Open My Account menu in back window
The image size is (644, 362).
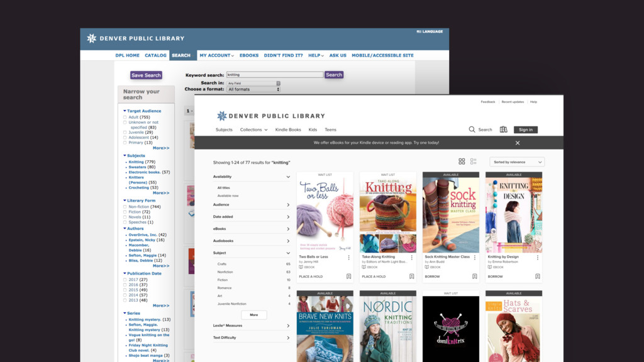[x=216, y=55]
